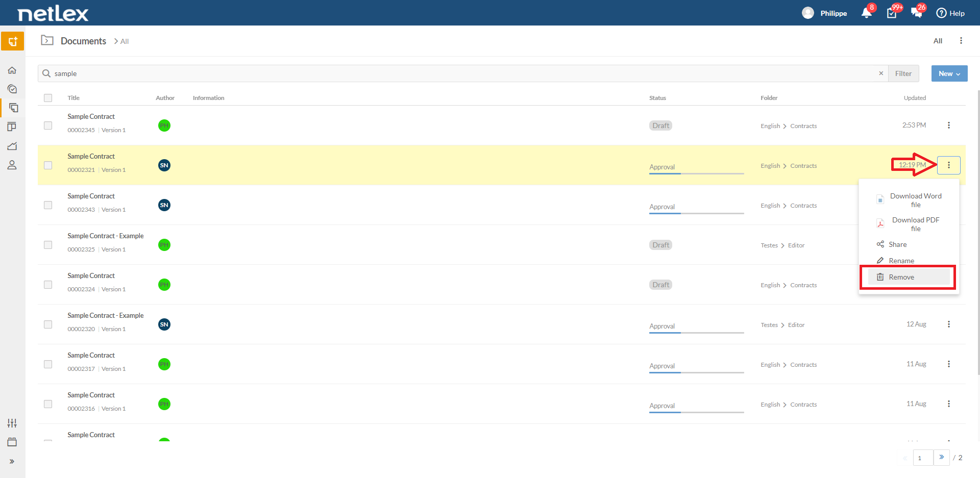The width and height of the screenshot is (980, 478).
Task: Click the page number 1 input
Action: pyautogui.click(x=923, y=458)
